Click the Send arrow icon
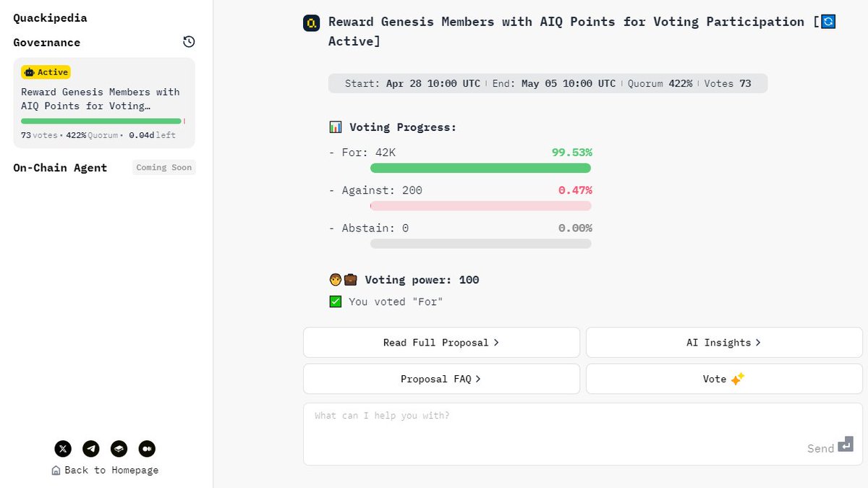868x488 pixels. tap(846, 445)
